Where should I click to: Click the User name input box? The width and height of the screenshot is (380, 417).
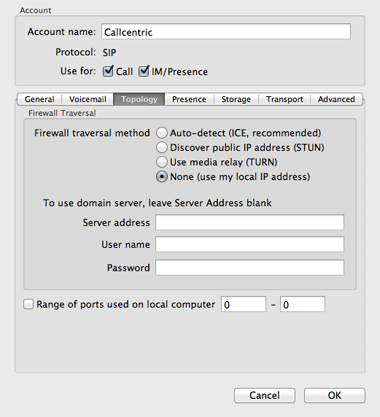[250, 244]
